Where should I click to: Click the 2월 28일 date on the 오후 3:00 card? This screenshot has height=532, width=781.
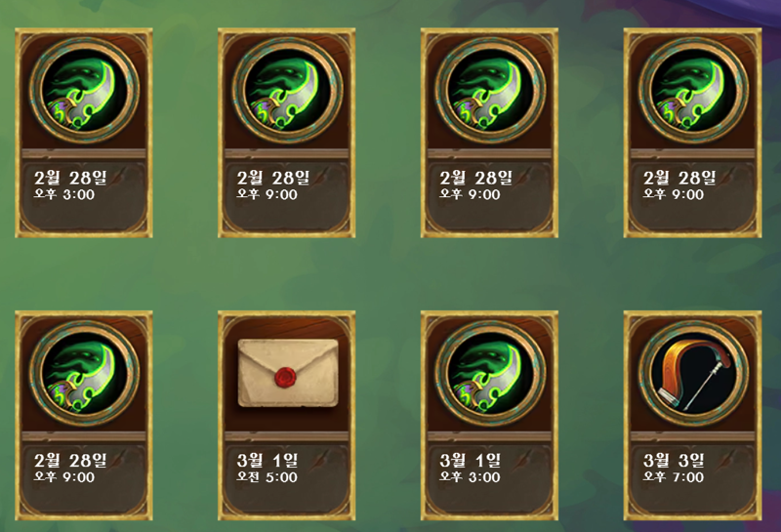click(x=70, y=178)
